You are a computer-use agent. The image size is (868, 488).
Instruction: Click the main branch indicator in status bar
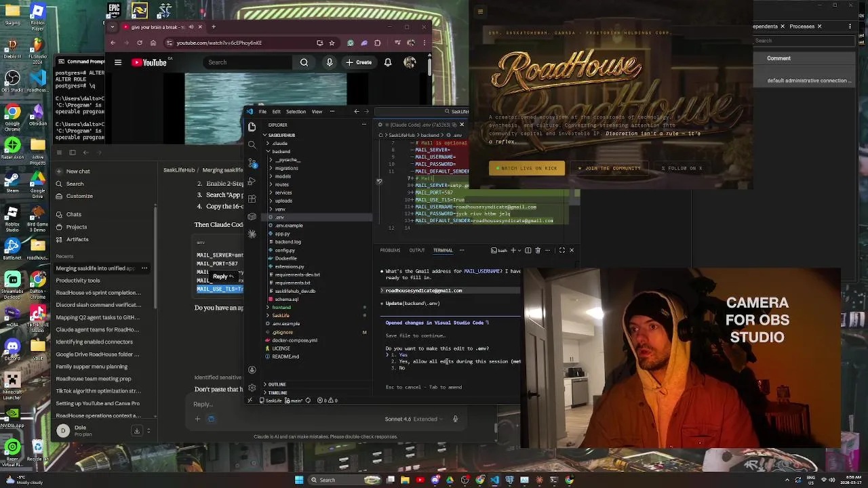point(293,401)
